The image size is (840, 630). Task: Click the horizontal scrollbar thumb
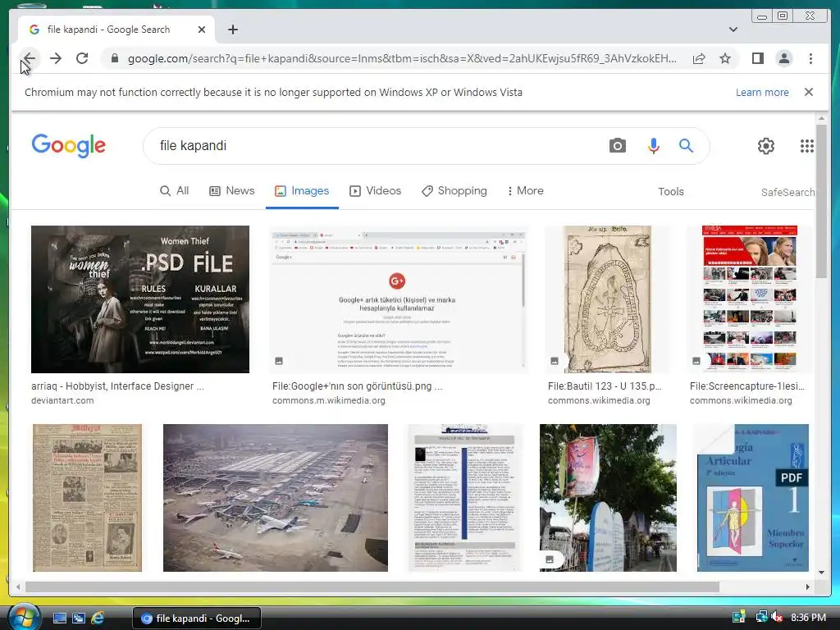coord(372,587)
